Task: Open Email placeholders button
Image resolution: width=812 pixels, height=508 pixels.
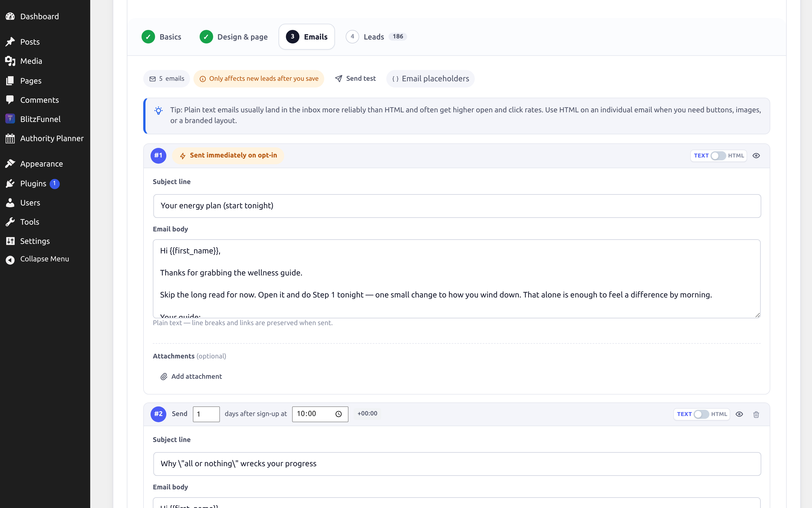Action: [x=430, y=79]
